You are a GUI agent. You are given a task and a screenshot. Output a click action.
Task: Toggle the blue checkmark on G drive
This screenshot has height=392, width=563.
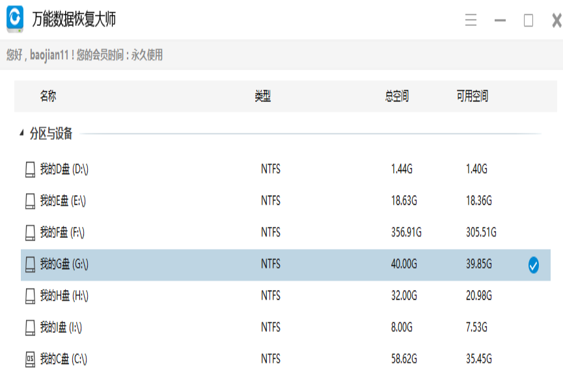pos(534,265)
